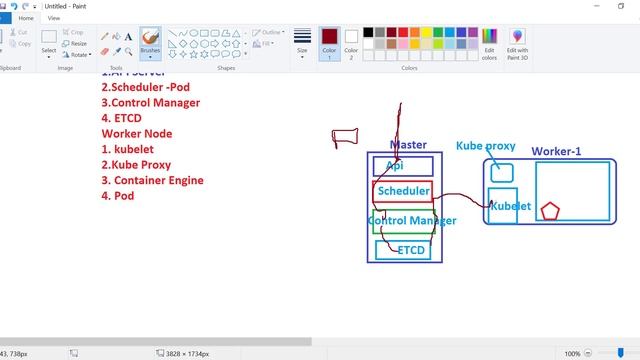Open the Select dropdown arrow
640x360 pixels.
49,57
